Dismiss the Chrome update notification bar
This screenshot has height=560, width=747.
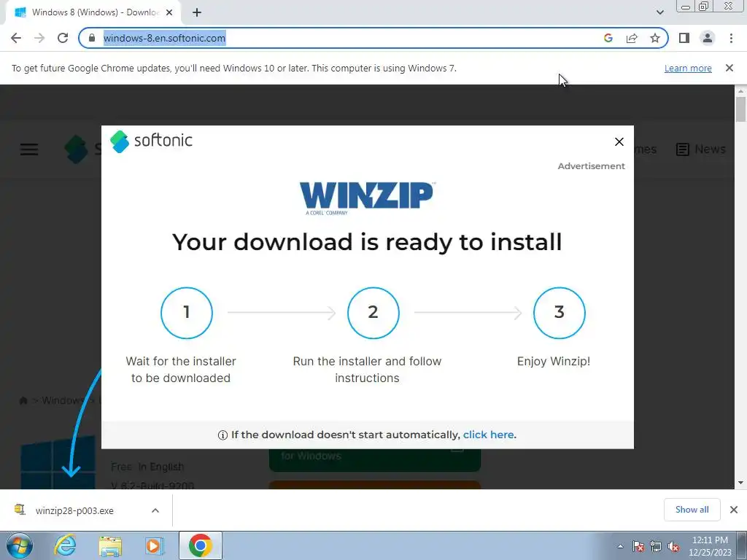[729, 68]
